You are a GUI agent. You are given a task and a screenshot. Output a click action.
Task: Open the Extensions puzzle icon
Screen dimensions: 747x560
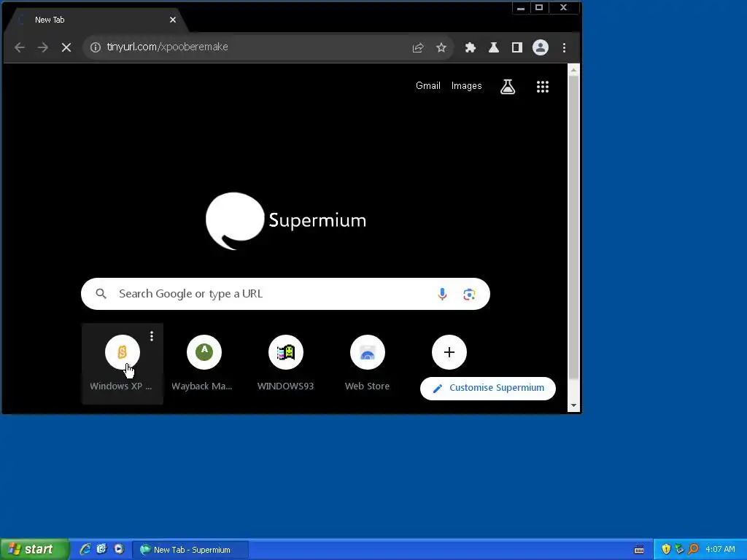pyautogui.click(x=471, y=47)
